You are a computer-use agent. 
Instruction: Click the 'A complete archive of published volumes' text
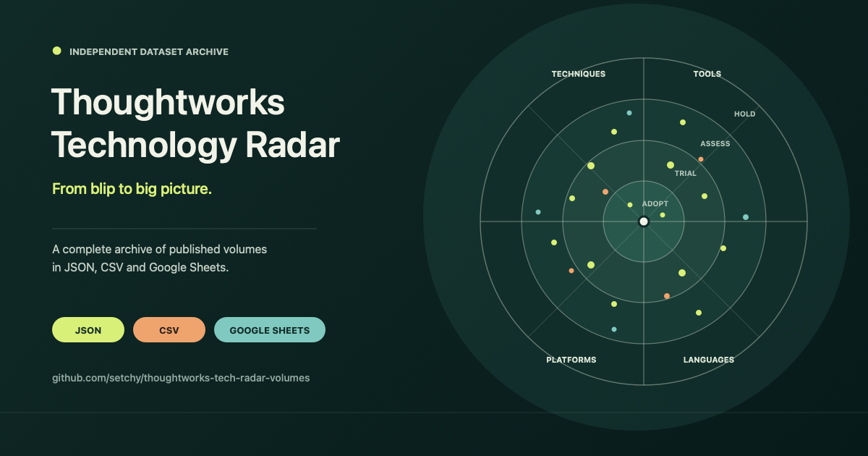(160, 249)
